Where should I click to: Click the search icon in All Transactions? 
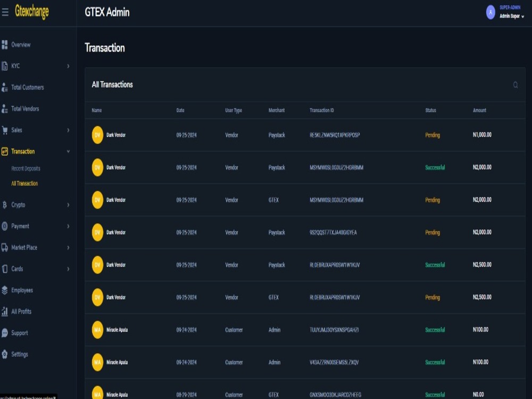click(x=516, y=85)
